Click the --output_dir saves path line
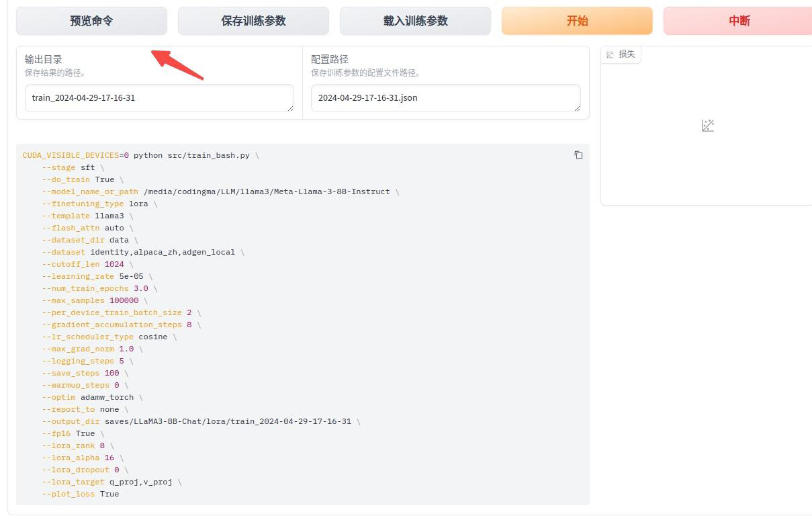 click(x=201, y=421)
